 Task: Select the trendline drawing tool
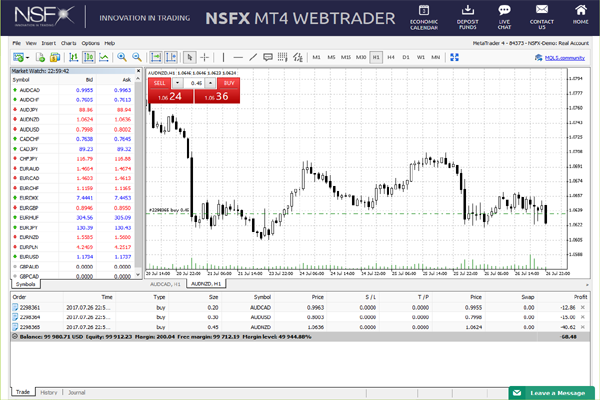pyautogui.click(x=253, y=57)
